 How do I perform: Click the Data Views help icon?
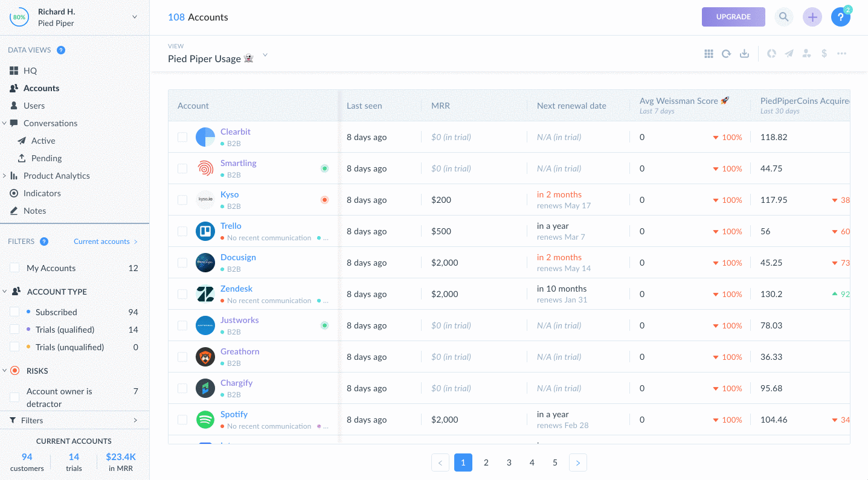pyautogui.click(x=61, y=50)
